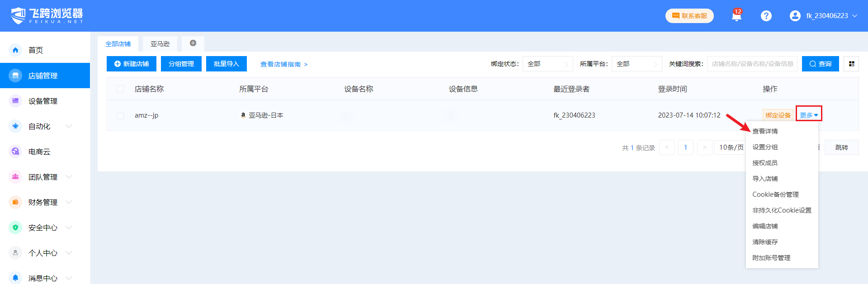Image resolution: width=868 pixels, height=284 pixels.
Task: Open the 绑定状态 dropdown
Action: pos(547,64)
